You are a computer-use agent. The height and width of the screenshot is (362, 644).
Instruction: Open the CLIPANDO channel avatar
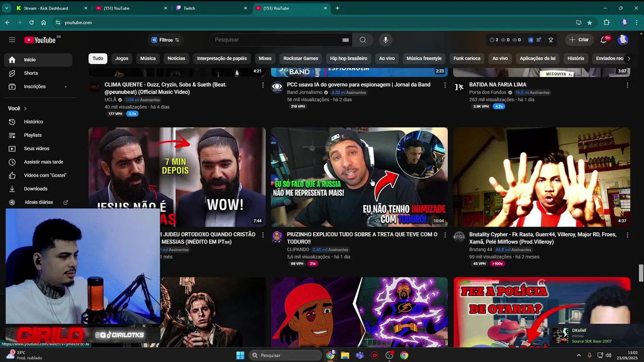click(277, 237)
